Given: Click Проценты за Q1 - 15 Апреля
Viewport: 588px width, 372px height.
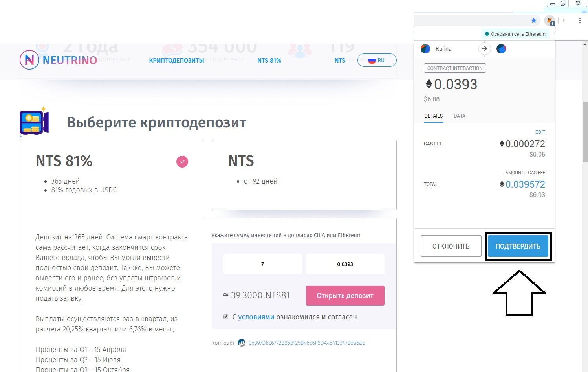Looking at the screenshot, I should 81,350.
